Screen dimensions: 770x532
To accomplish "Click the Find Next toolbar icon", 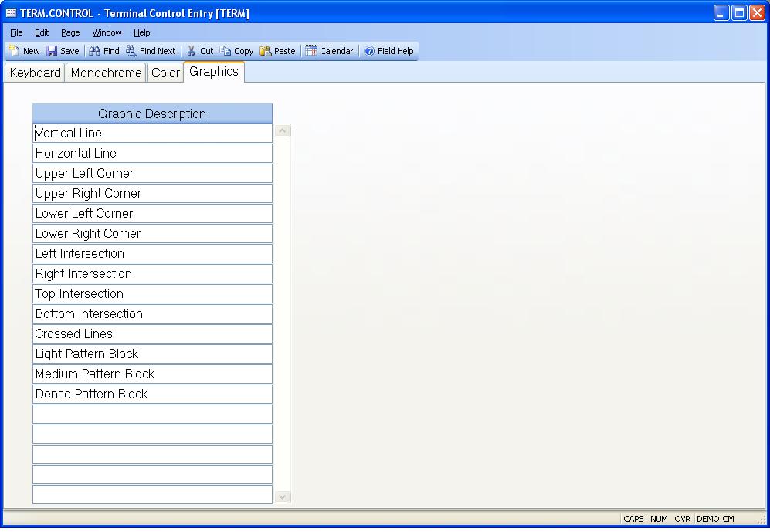I will (x=131, y=51).
